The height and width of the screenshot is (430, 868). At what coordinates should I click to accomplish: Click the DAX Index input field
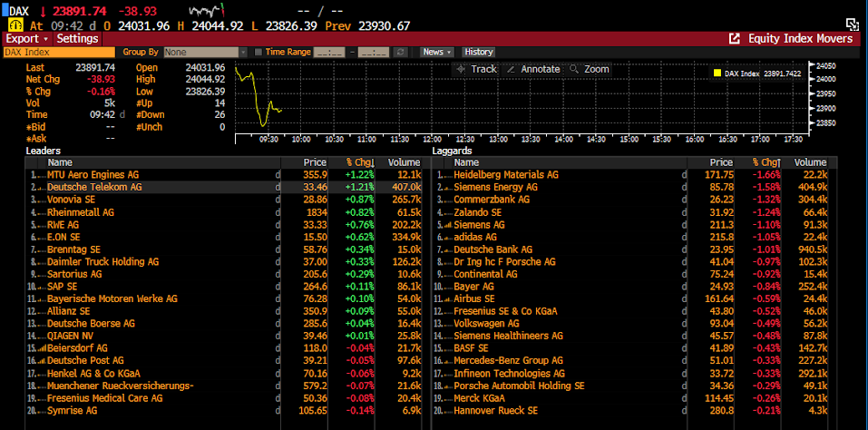59,52
